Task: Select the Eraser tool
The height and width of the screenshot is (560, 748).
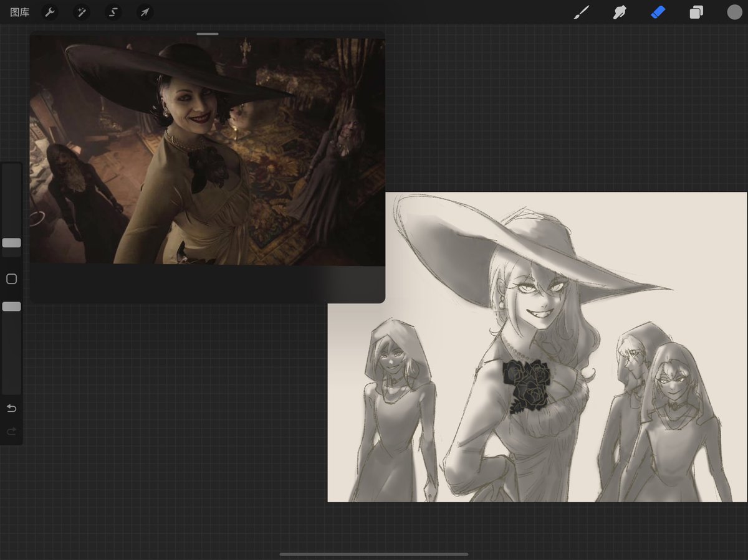Action: (x=658, y=12)
